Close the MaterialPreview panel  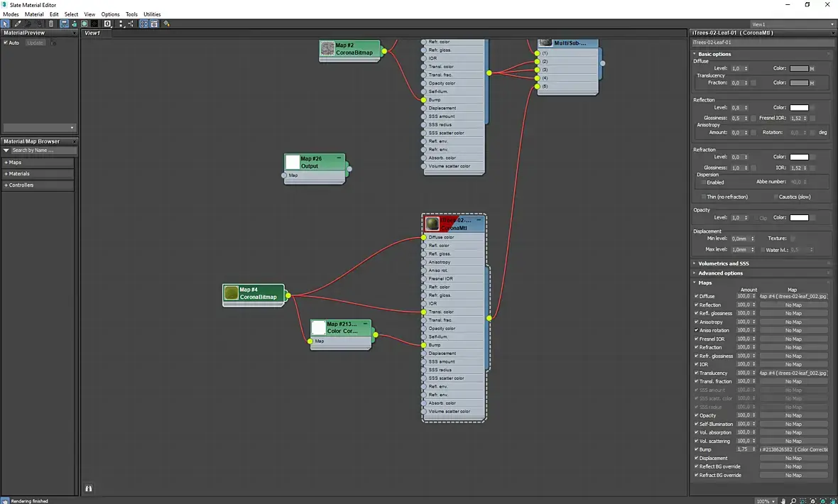(x=75, y=33)
